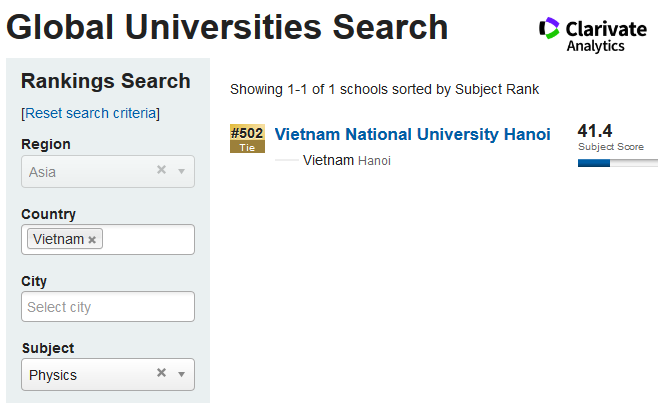Viewport: 669px width, 403px height.
Task: Expand the Region dropdown arrow
Action: click(181, 171)
